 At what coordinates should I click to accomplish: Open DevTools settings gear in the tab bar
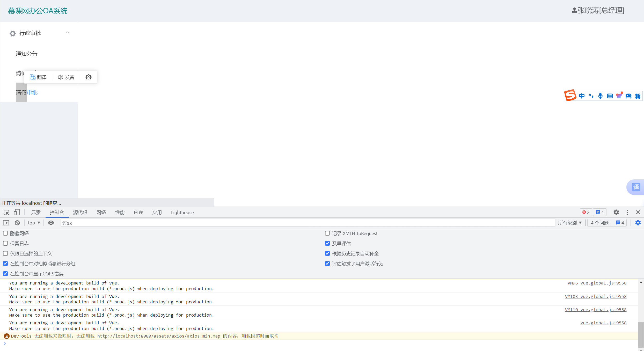tap(616, 212)
